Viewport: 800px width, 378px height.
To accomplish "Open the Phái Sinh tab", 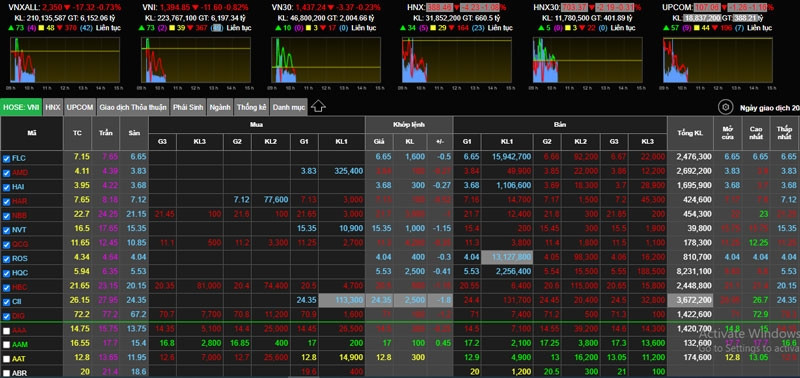I will click(188, 107).
